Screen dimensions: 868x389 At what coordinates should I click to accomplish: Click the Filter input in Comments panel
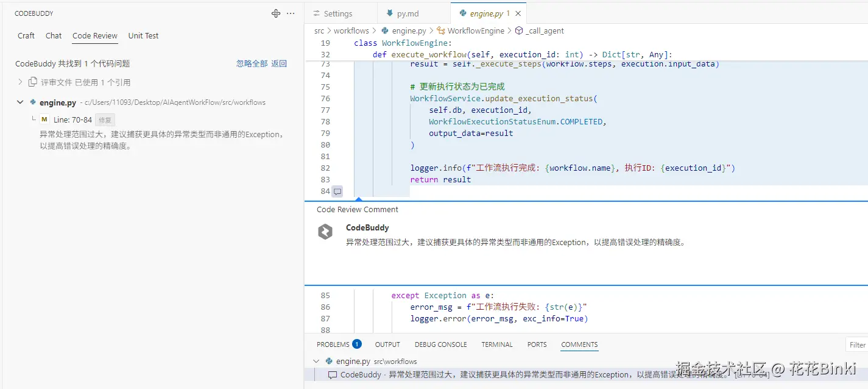point(857,344)
